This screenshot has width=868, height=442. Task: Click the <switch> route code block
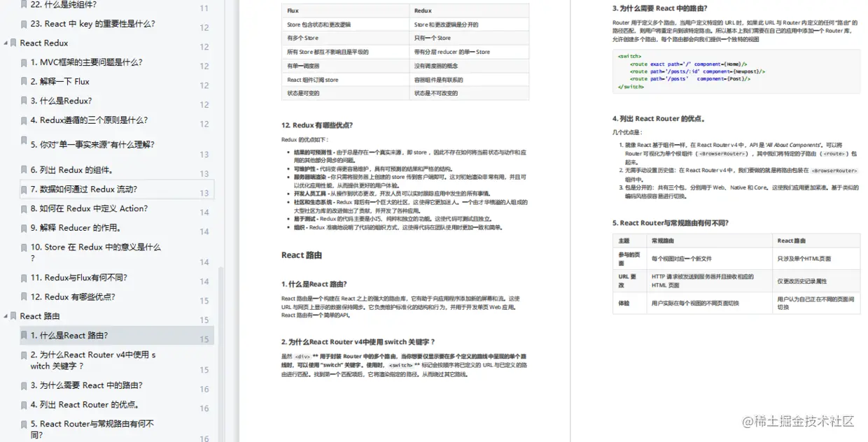pos(736,71)
